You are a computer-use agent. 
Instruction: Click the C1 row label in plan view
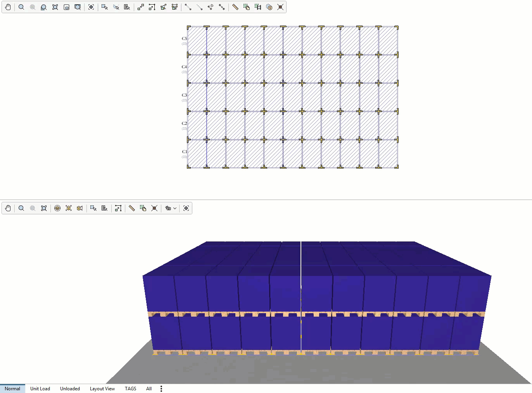tap(184, 152)
